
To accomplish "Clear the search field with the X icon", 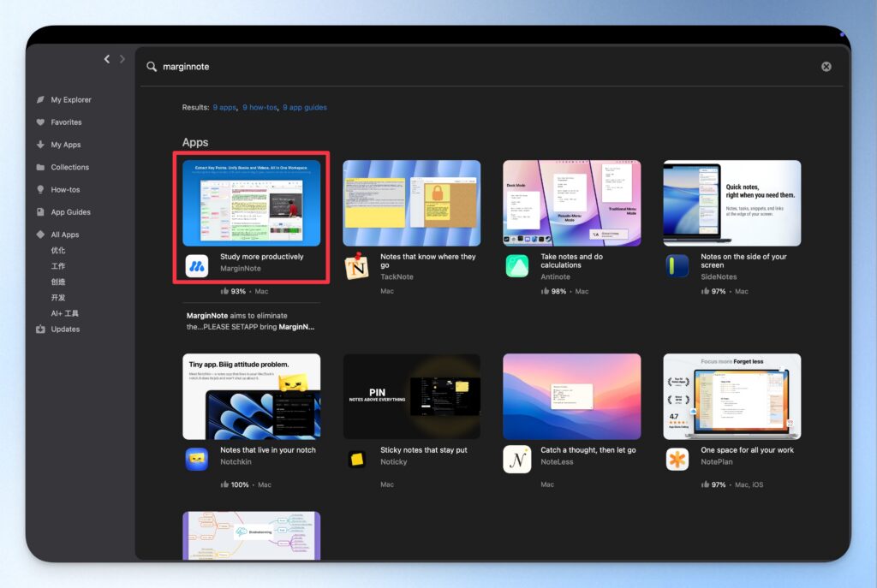I will (826, 67).
